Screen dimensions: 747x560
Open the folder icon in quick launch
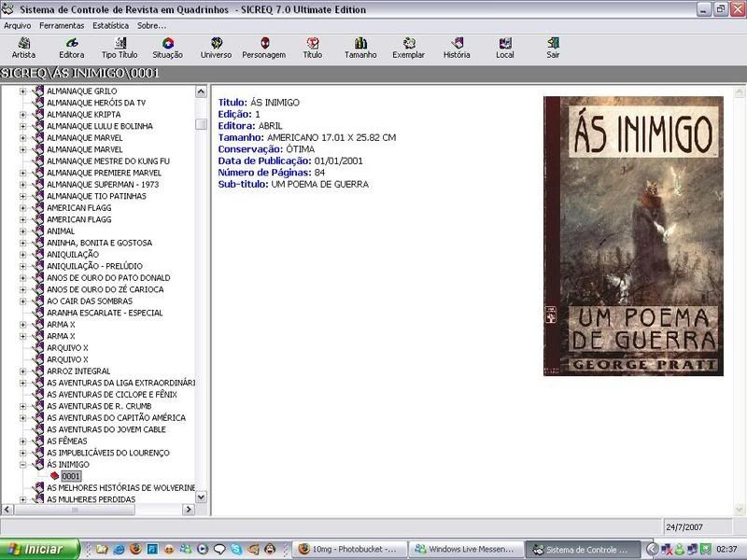102,549
